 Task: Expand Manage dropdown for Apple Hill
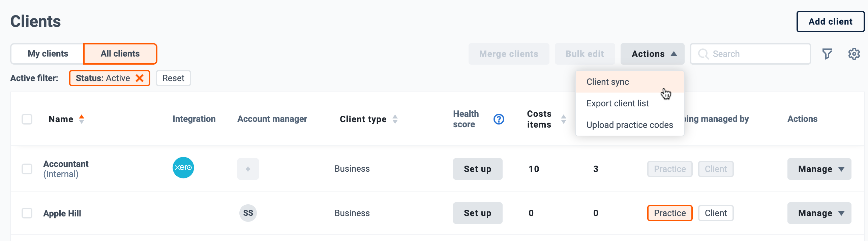819,213
